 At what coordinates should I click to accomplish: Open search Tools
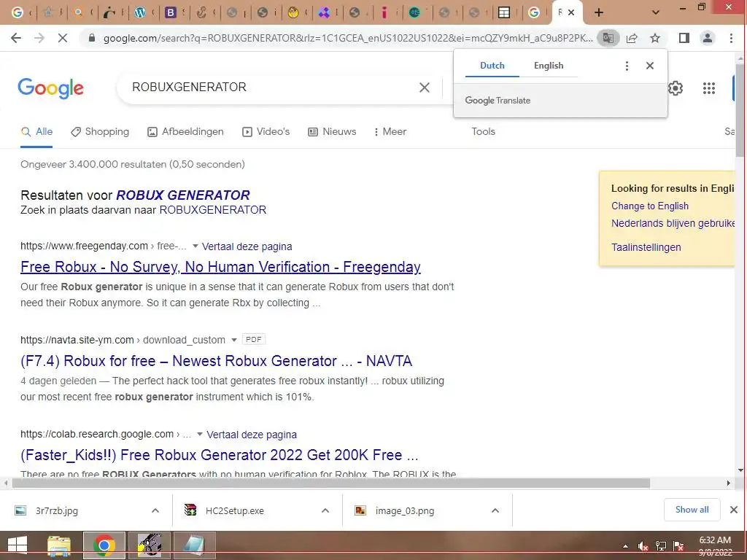click(483, 132)
